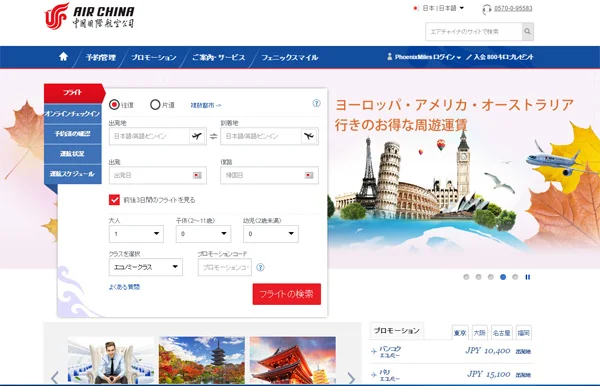Click departure airport plane icon

pos(197,136)
